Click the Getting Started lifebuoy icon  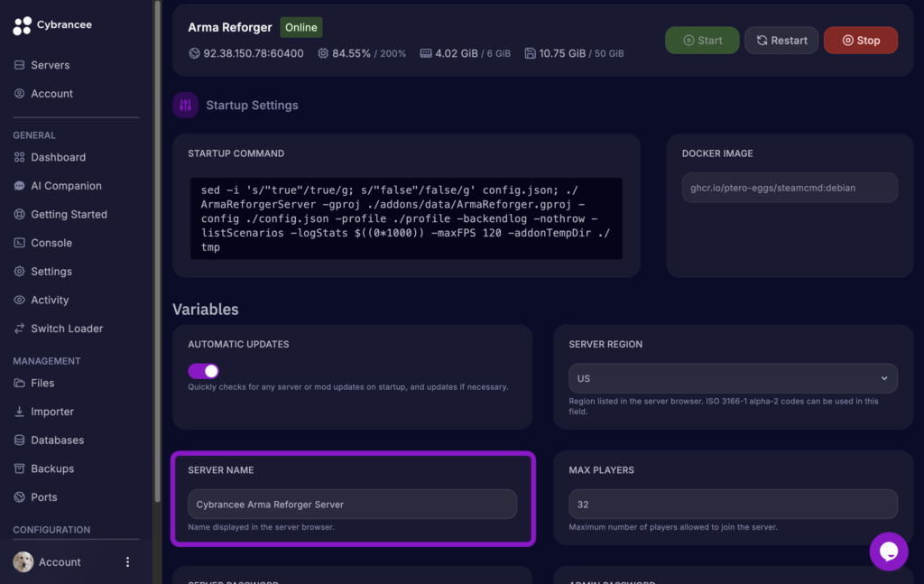(x=20, y=214)
